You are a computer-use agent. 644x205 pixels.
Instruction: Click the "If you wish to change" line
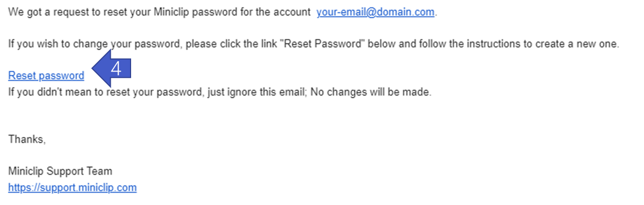[313, 44]
